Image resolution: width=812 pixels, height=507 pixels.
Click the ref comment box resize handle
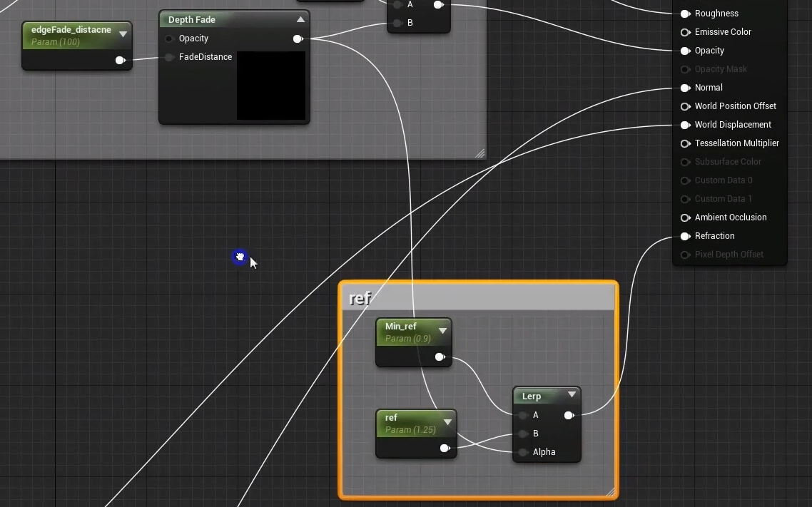[x=611, y=492]
